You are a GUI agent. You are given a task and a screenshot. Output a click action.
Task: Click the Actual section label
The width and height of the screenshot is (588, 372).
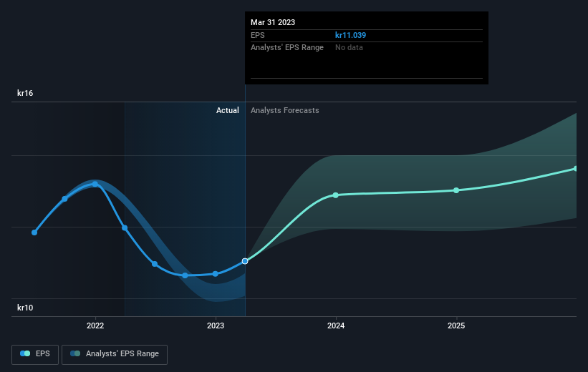click(x=227, y=110)
